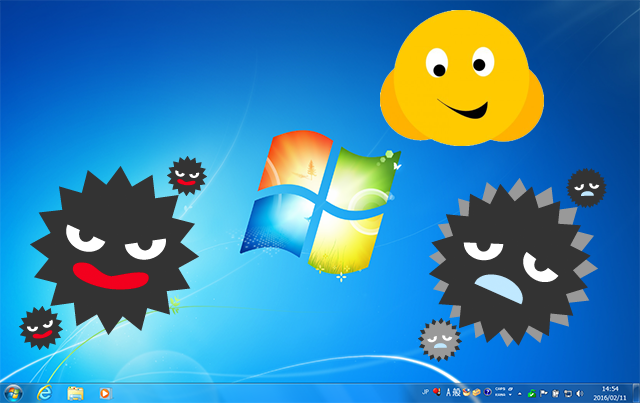The height and width of the screenshot is (403, 640).
Task: Launch Internet Explorer from the taskbar
Action: pos(44,393)
